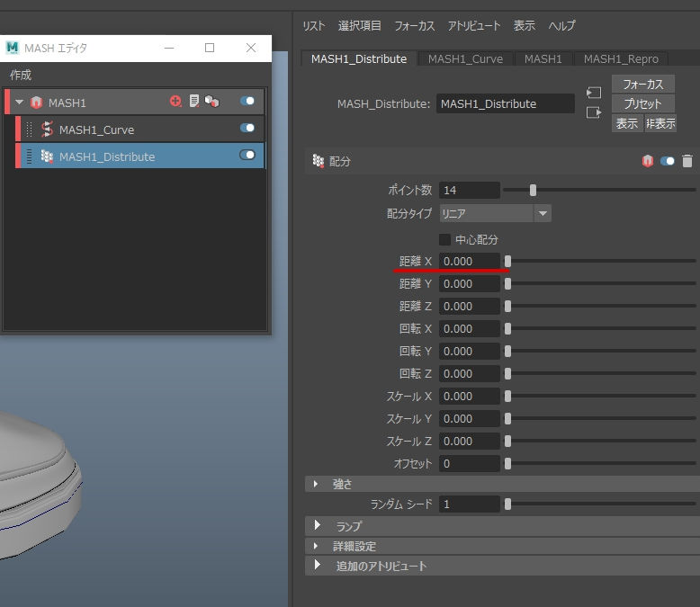Viewport: 700px width, 607px height.
Task: Collapse the MASH1 tree arrow
Action: (x=19, y=103)
